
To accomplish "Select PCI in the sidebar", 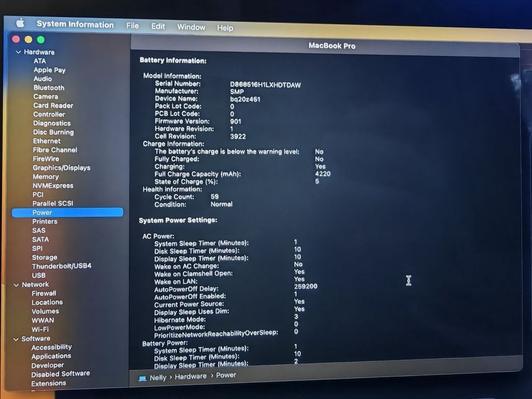I will pos(38,194).
